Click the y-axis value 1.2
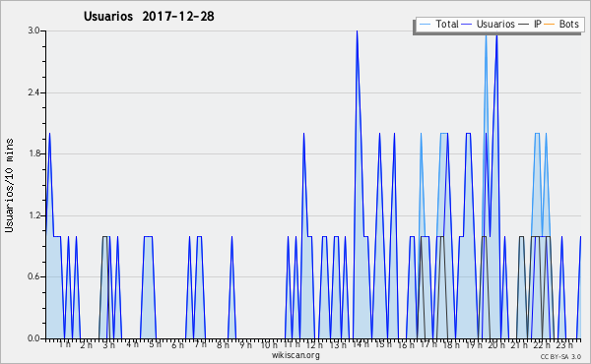This screenshot has width=591, height=364. [x=33, y=215]
